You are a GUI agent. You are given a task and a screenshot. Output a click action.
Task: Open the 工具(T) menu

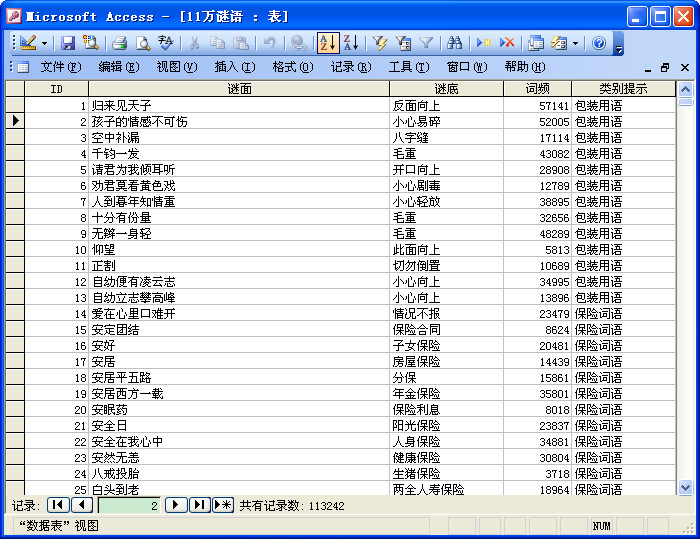tap(409, 67)
